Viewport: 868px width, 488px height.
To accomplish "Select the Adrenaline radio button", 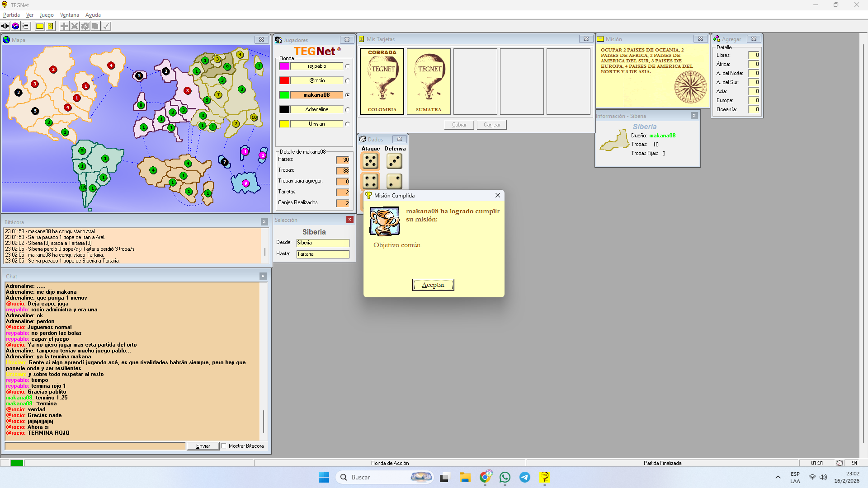I will click(x=347, y=110).
